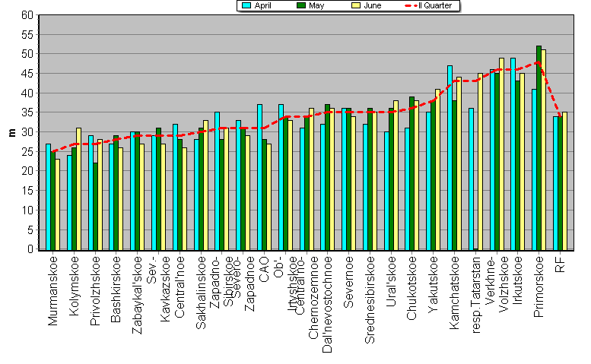The height and width of the screenshot is (364, 591).
Task: Click the green May bar for Primorskoe
Action: point(539,148)
